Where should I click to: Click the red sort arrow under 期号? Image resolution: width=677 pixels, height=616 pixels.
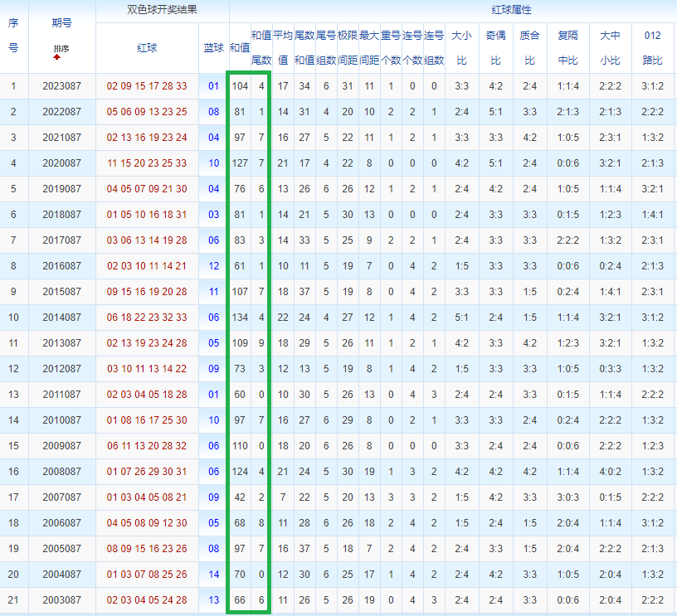(x=56, y=57)
